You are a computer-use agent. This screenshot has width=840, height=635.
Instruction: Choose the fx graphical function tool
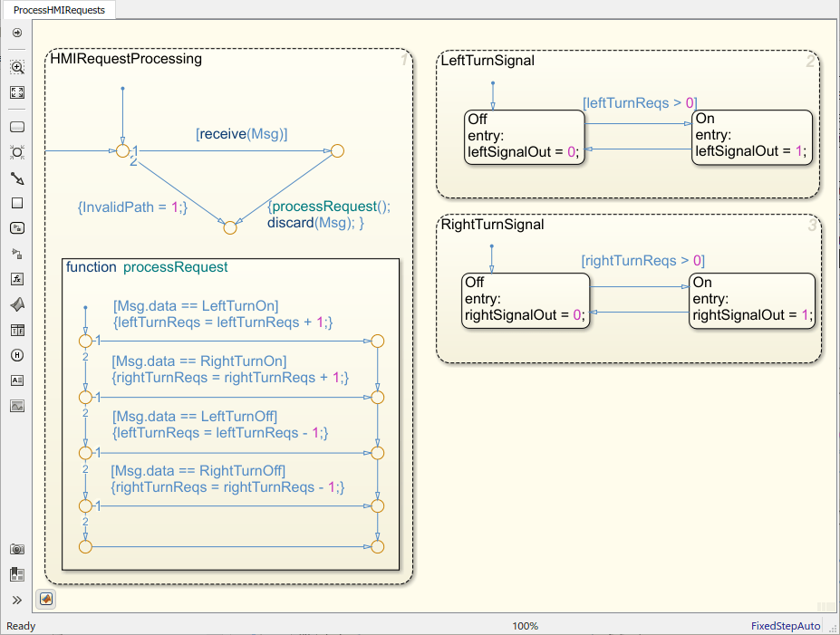point(17,279)
